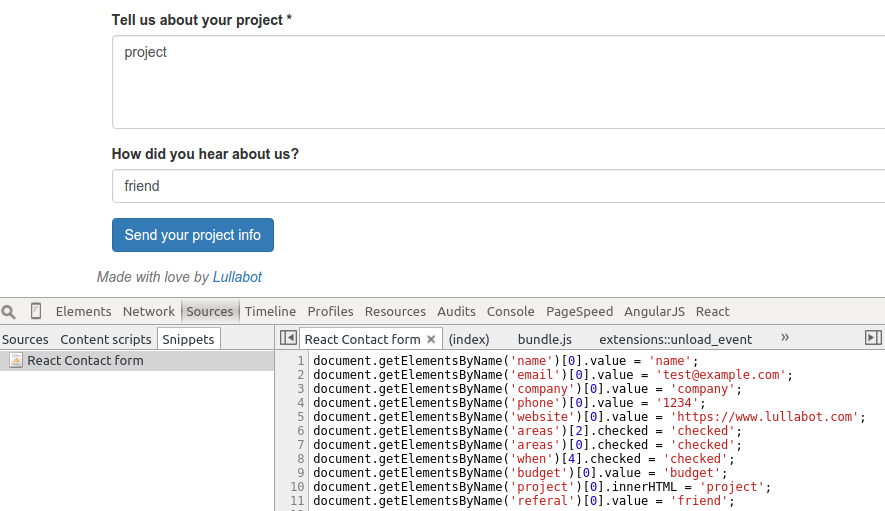
Task: Open the Elements panel tab
Action: (x=84, y=311)
